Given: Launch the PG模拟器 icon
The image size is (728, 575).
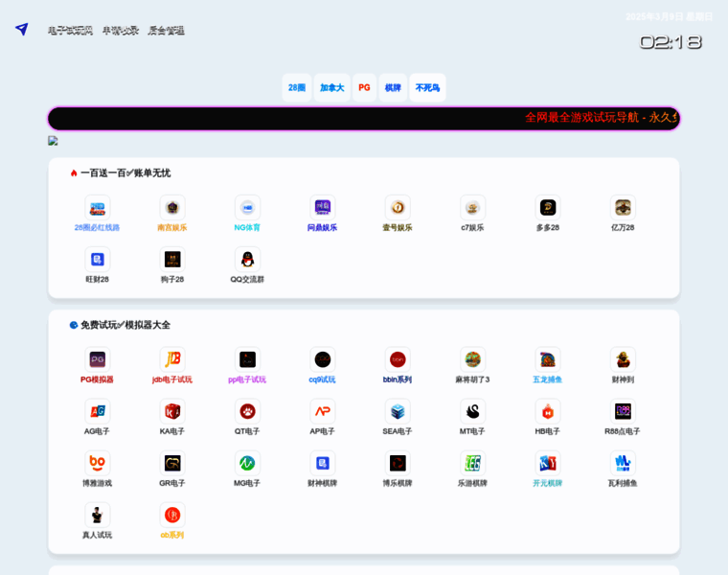Looking at the screenshot, I should tap(98, 359).
